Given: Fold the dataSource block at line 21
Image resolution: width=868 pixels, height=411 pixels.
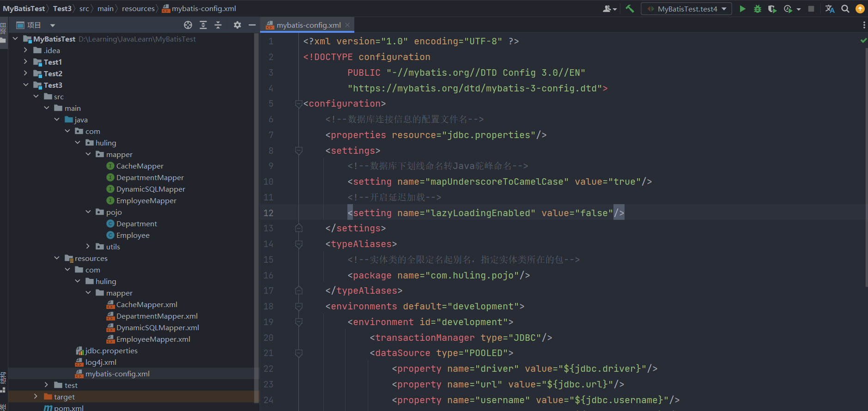Looking at the screenshot, I should 299,353.
